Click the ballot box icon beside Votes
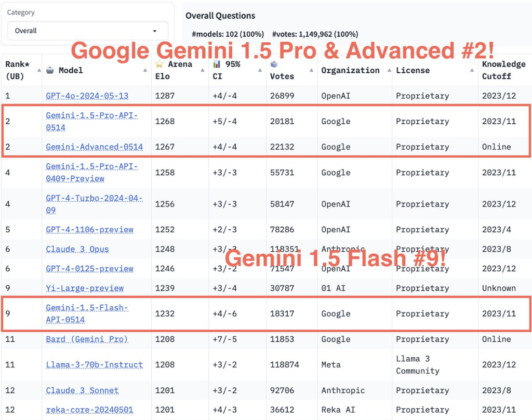 point(274,64)
